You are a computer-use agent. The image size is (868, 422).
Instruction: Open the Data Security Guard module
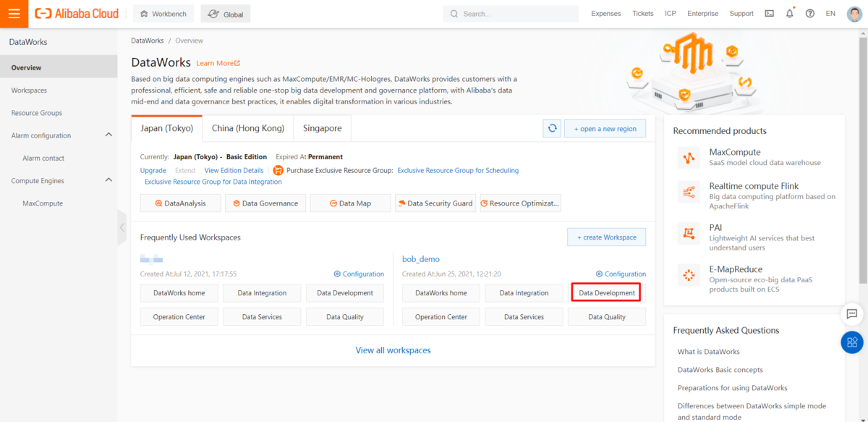[x=435, y=203]
